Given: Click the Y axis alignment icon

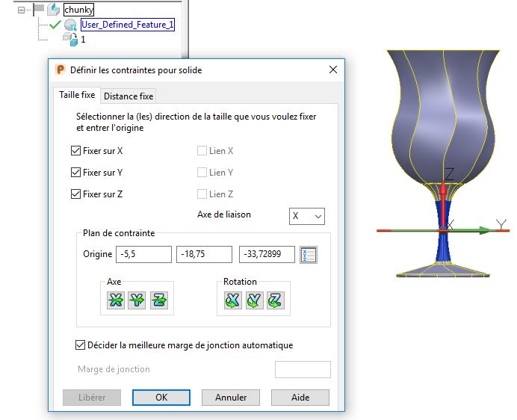Looking at the screenshot, I should [137, 300].
